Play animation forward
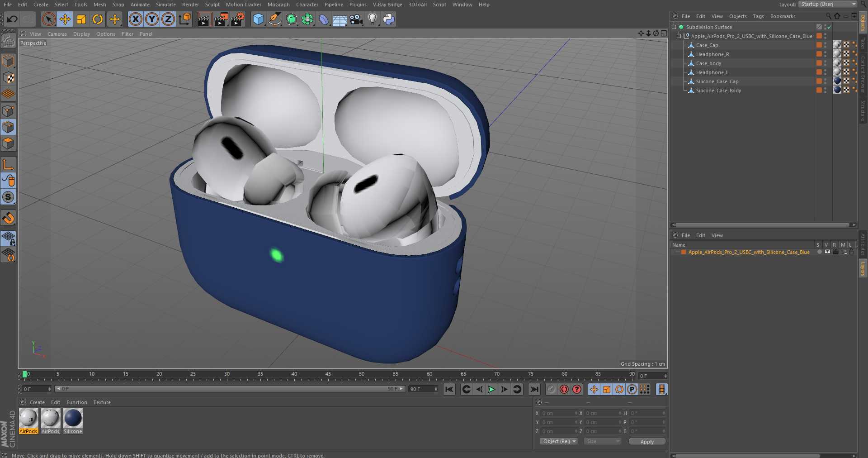The width and height of the screenshot is (868, 458). (491, 389)
